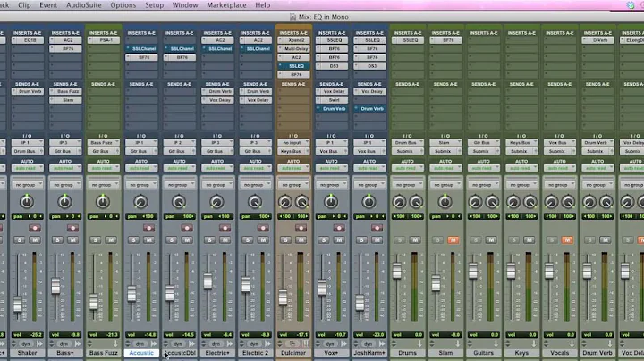Click the Drums track volume fader
Viewport: 644px width, 361px height.
click(x=397, y=272)
